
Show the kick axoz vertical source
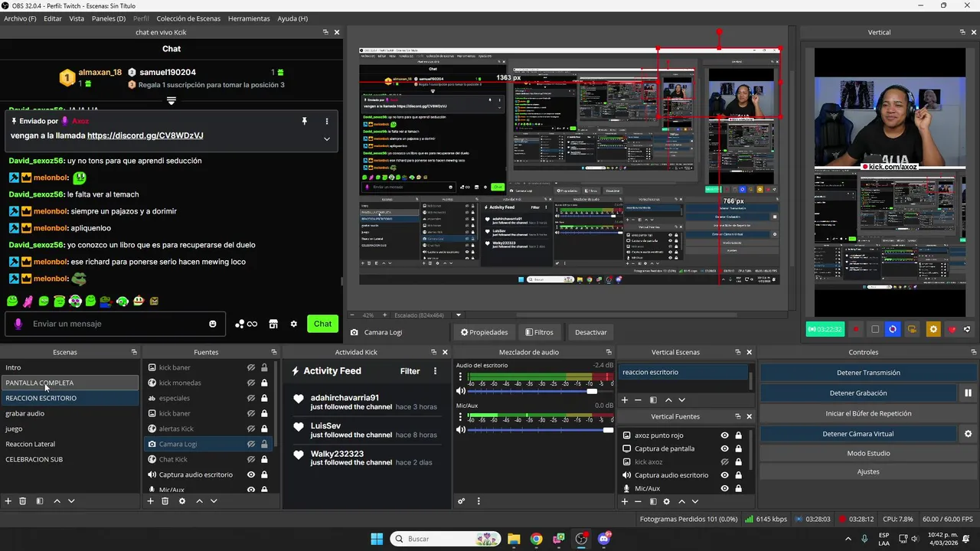[x=724, y=461]
